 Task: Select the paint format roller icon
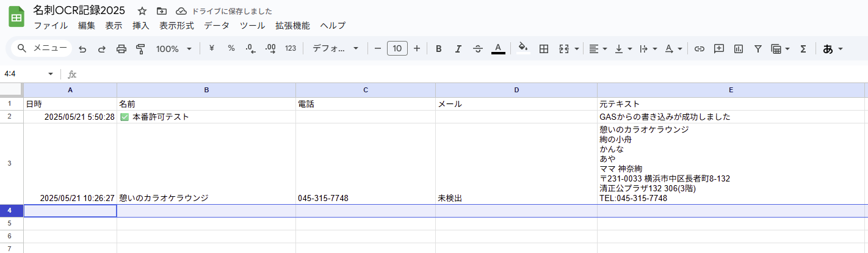point(140,49)
